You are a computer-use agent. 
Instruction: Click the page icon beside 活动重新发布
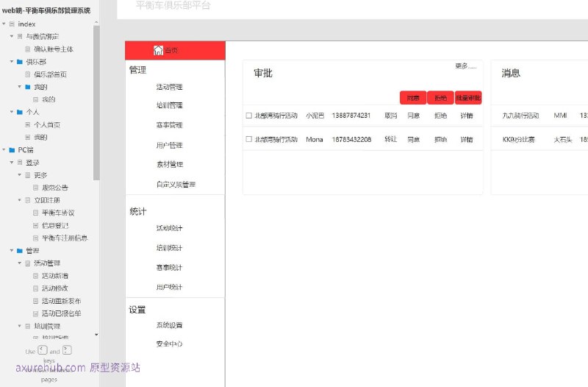coord(35,301)
